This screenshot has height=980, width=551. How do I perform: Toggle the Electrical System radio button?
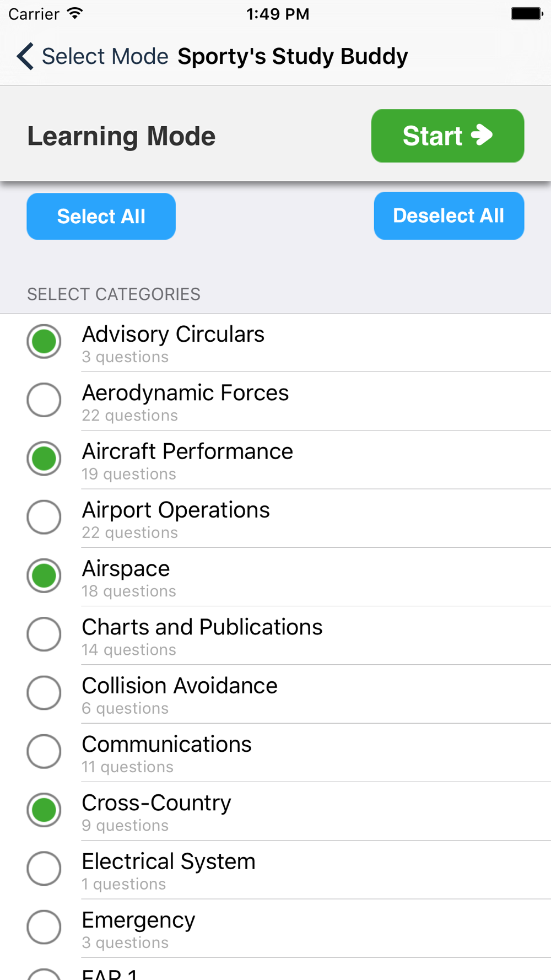(44, 869)
